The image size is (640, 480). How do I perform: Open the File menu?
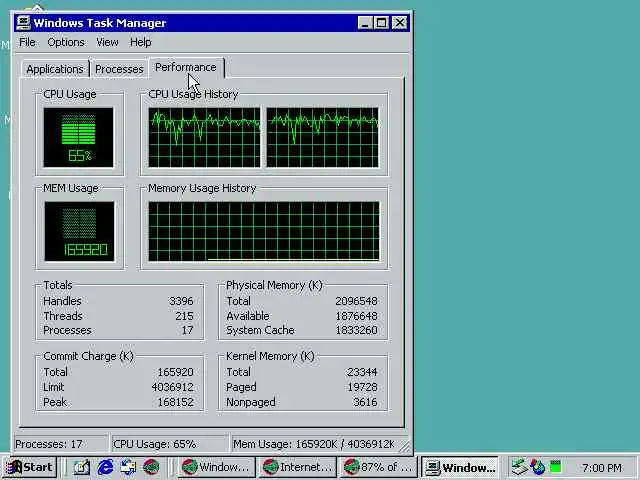pyautogui.click(x=27, y=42)
